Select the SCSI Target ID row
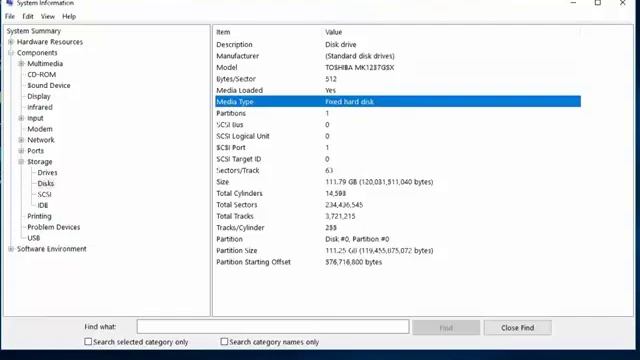This screenshot has height=360, width=640. [x=398, y=159]
